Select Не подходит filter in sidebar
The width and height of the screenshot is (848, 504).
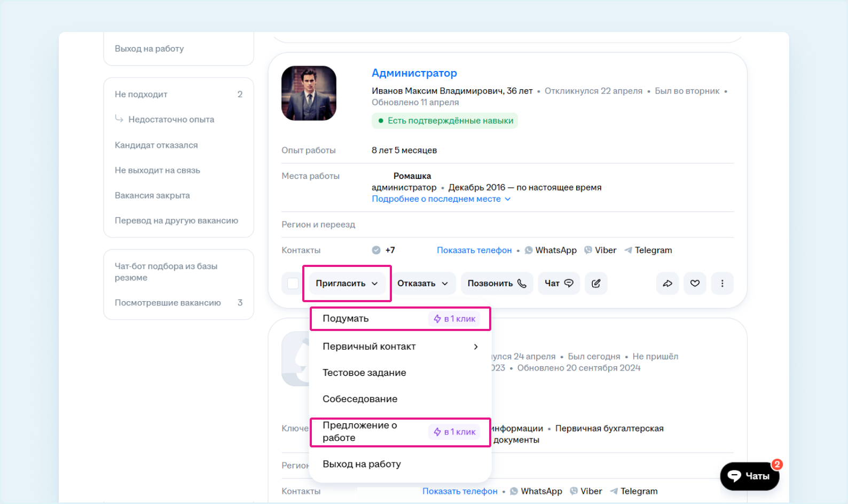pyautogui.click(x=178, y=94)
